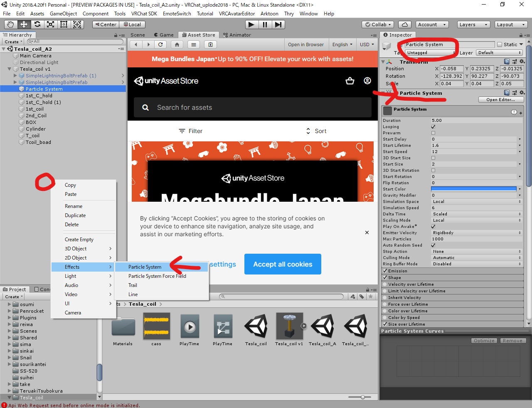Refresh the Asset Store page
Image resolution: width=532 pixels, height=408 pixels.
pos(160,45)
